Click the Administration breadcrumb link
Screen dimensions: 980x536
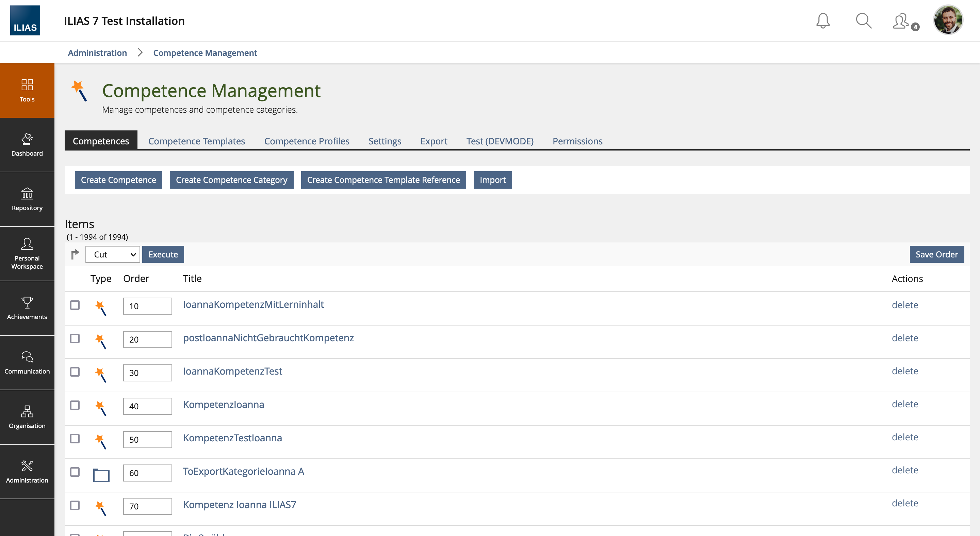pos(97,52)
